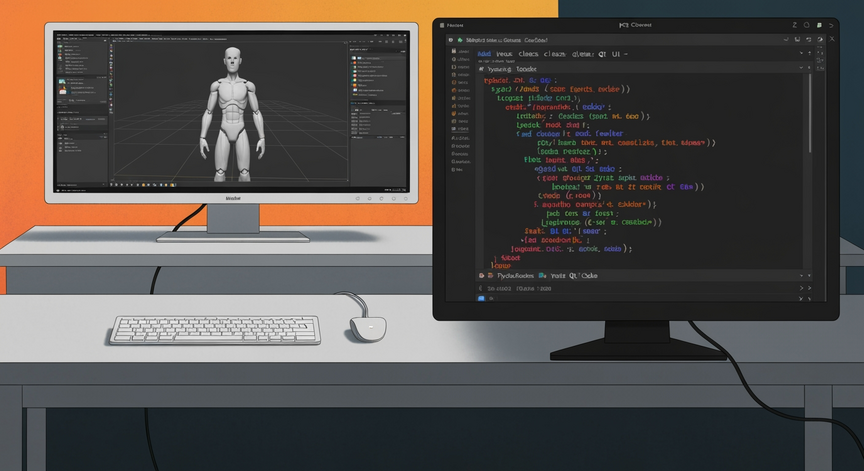Close the code editor panel with the X
The width and height of the screenshot is (864, 471).
tap(832, 39)
